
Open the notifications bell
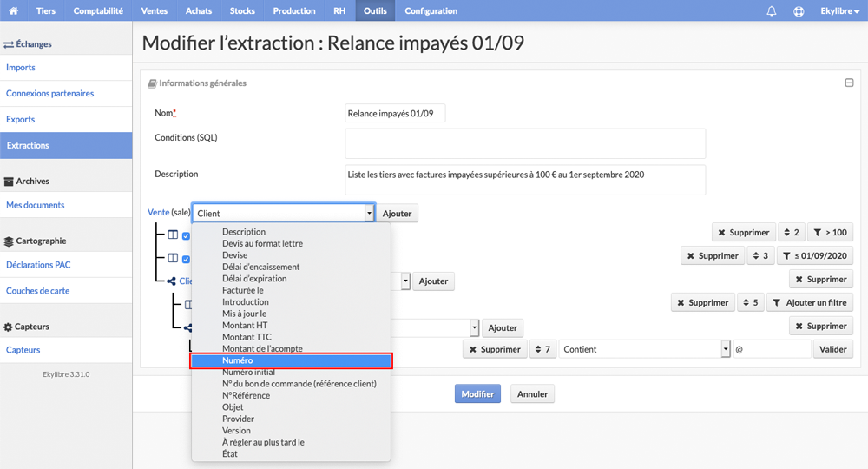tap(771, 10)
